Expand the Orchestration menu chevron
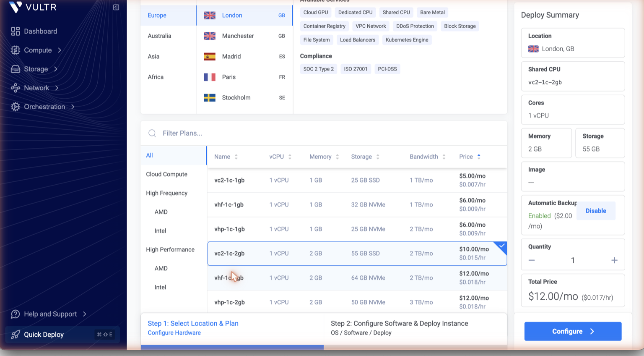644x356 pixels. tap(73, 107)
